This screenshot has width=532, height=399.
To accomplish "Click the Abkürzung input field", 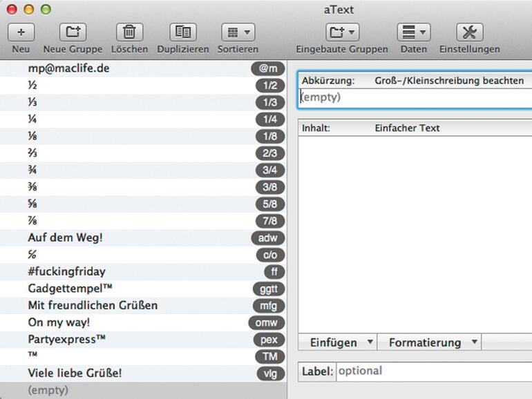I will coord(416,97).
